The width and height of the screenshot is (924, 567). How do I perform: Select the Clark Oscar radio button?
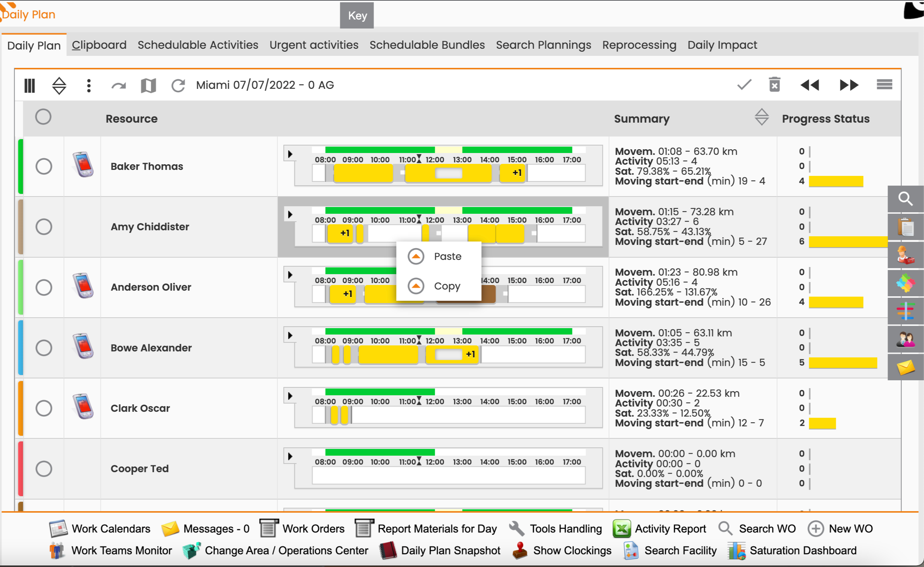pos(44,408)
